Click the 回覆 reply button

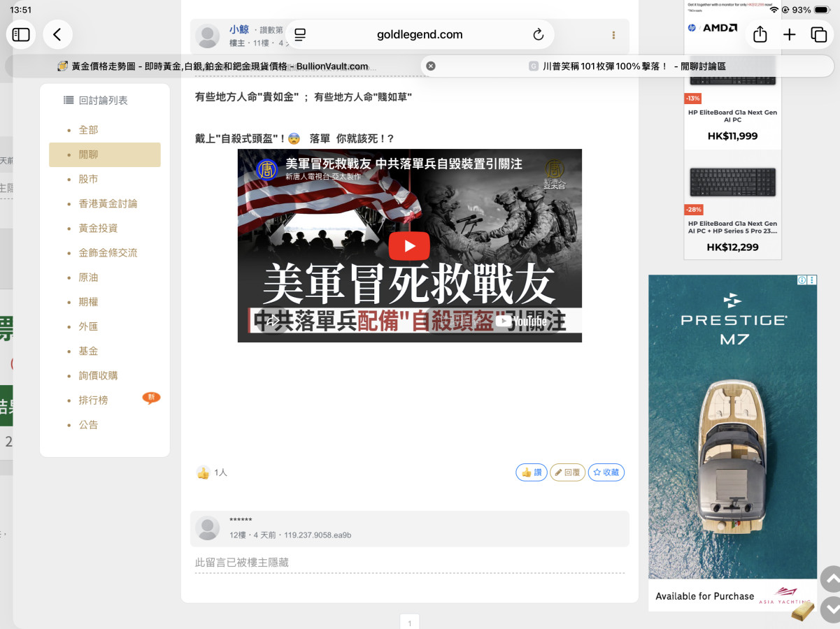click(567, 472)
